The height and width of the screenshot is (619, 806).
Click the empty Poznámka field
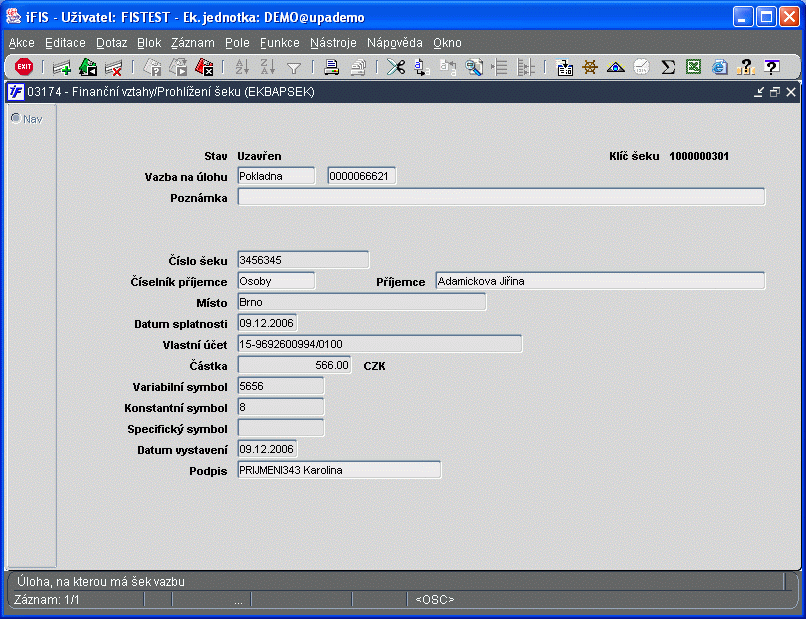(x=501, y=197)
